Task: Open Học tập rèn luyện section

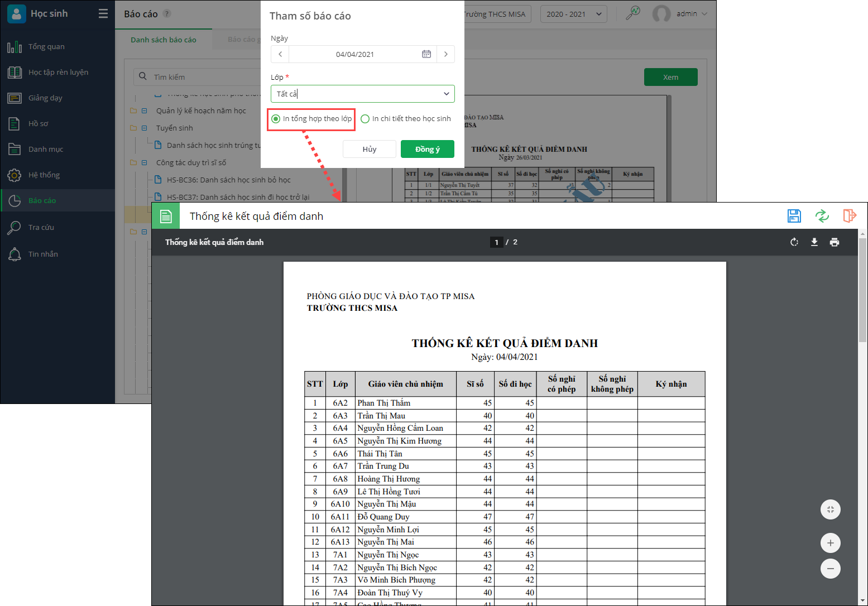Action: [x=57, y=73]
